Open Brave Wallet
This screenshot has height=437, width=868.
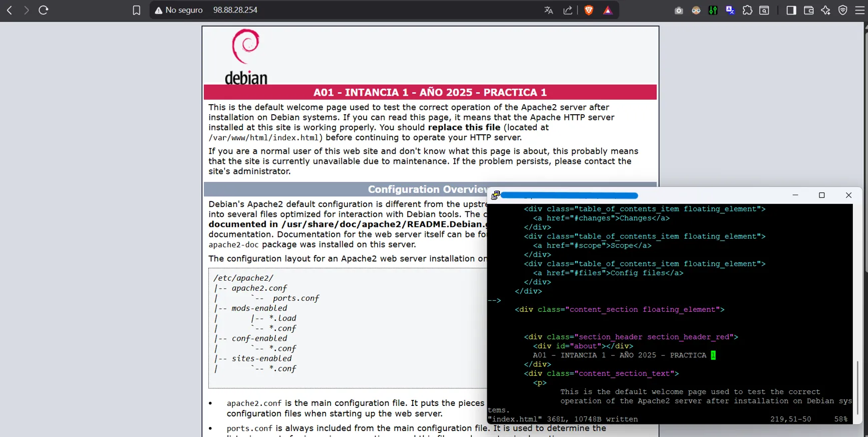[808, 10]
